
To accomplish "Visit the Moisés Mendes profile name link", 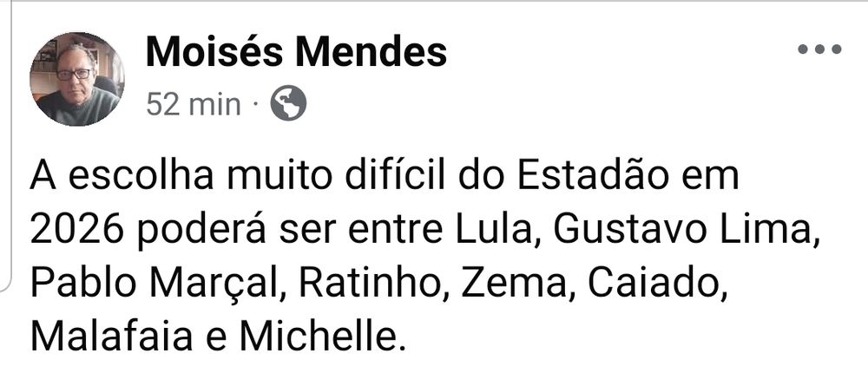I will pos(296,52).
